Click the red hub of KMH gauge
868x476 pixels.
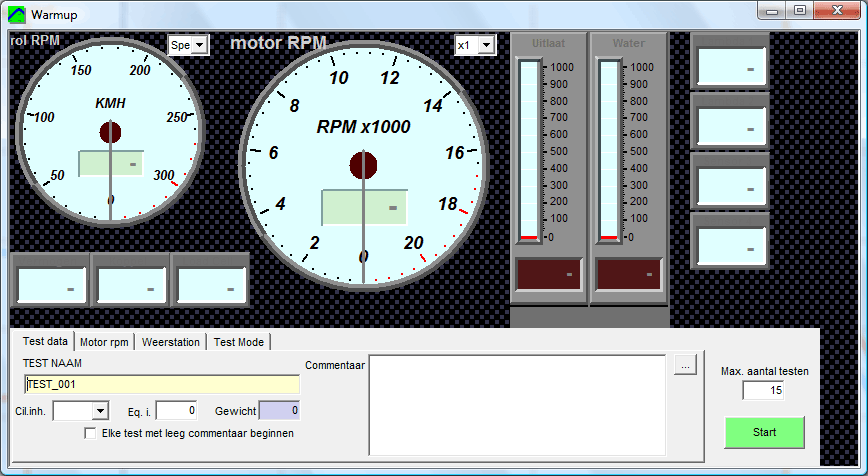pos(110,132)
